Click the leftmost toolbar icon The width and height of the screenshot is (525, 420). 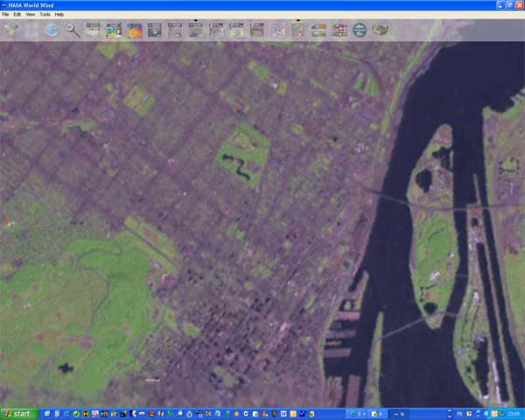(x=10, y=31)
